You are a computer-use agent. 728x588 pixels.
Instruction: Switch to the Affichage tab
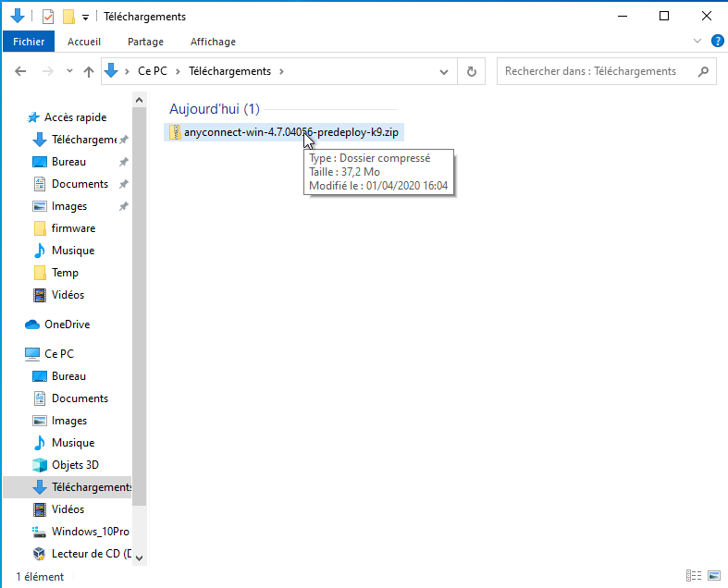[x=213, y=42]
